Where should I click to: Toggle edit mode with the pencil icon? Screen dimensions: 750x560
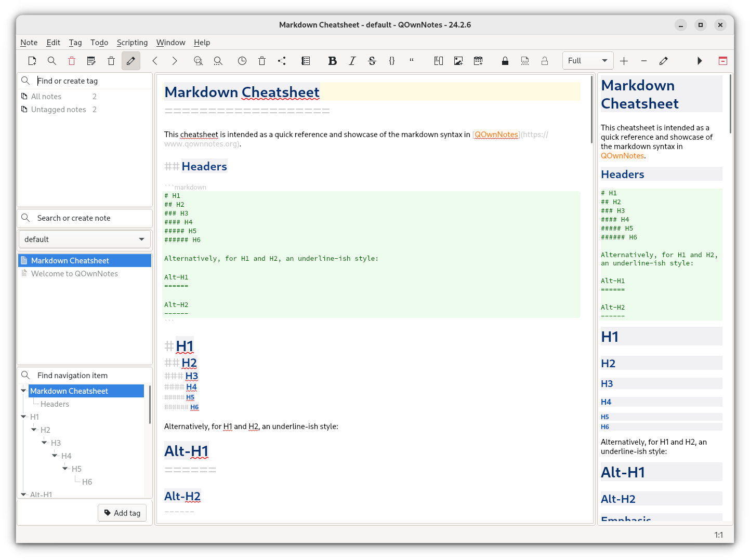click(130, 60)
